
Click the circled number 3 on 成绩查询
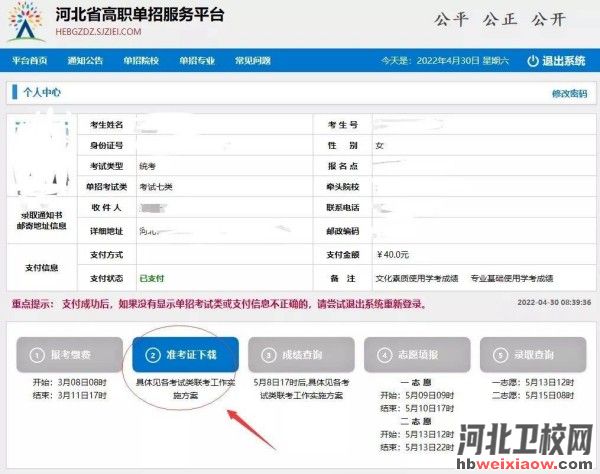coord(268,354)
